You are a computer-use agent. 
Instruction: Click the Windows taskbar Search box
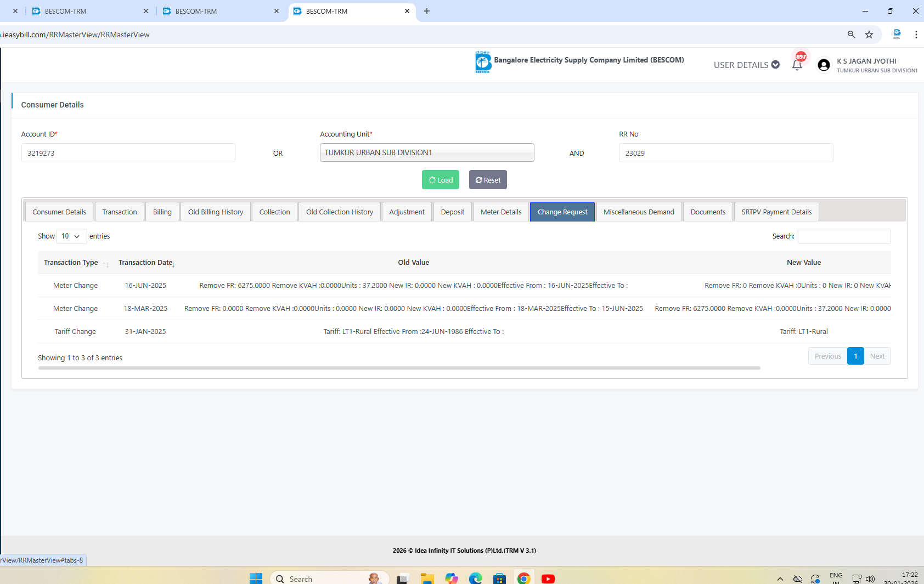click(330, 579)
